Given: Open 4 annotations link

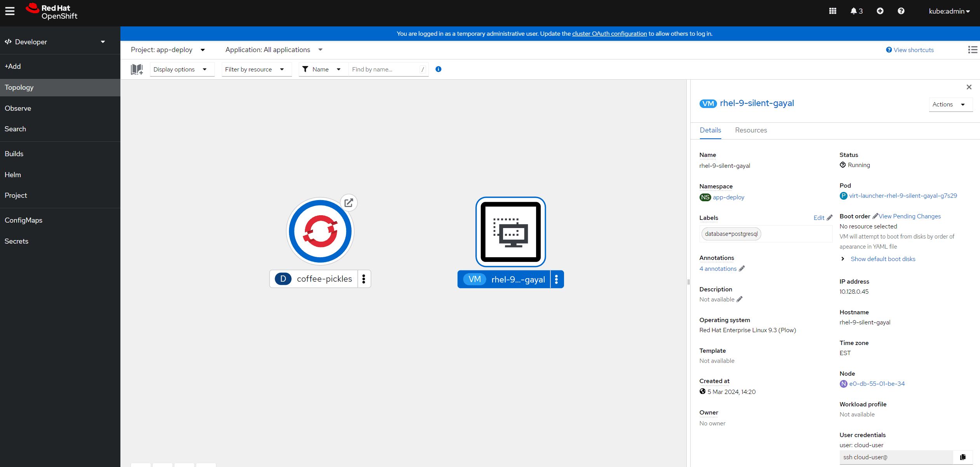Looking at the screenshot, I should click(x=718, y=268).
